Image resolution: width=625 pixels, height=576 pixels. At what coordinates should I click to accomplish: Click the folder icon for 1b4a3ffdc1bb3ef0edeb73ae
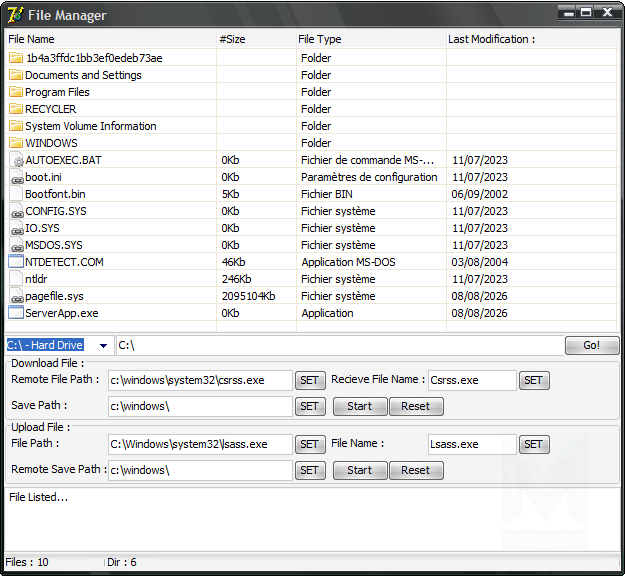coord(16,58)
